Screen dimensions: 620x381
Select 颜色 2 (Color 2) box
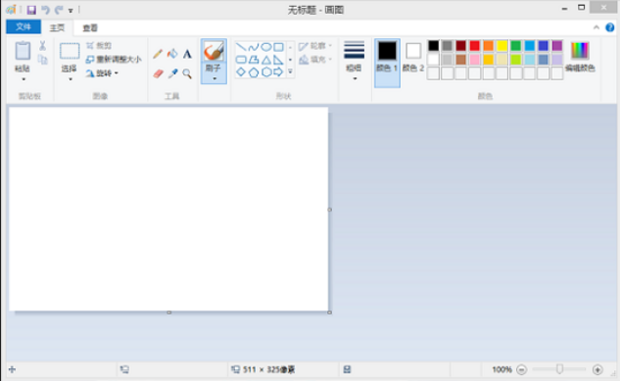pos(413,58)
